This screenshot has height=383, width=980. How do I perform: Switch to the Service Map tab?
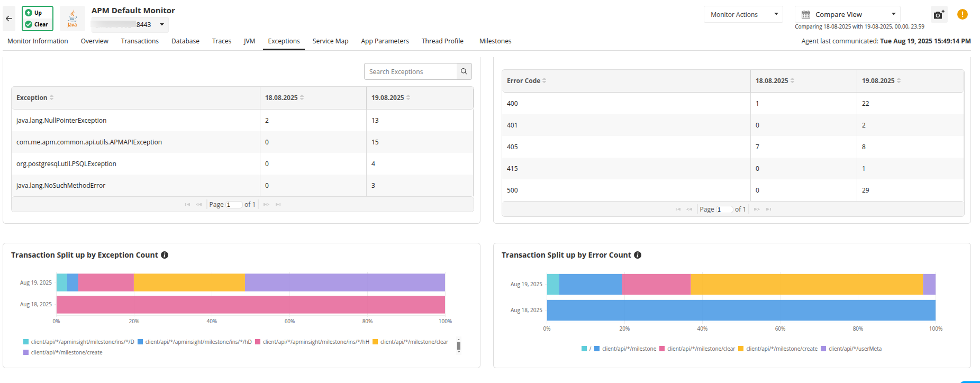coord(330,41)
